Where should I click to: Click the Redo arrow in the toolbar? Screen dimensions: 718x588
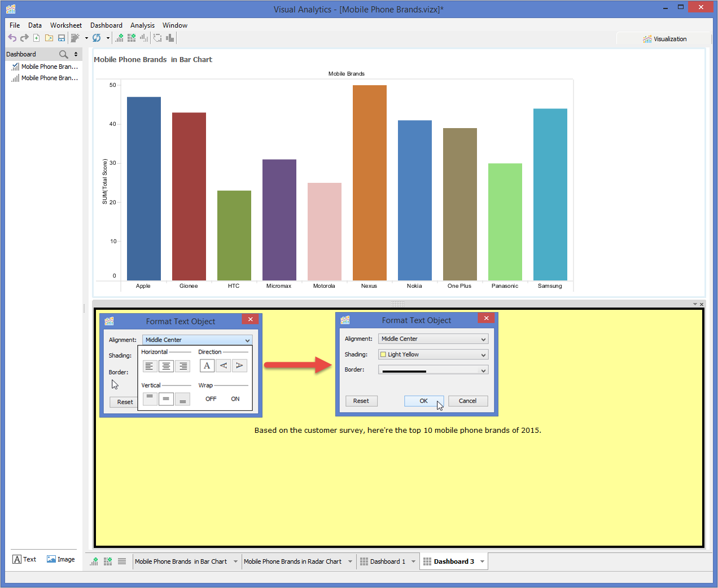[24, 38]
